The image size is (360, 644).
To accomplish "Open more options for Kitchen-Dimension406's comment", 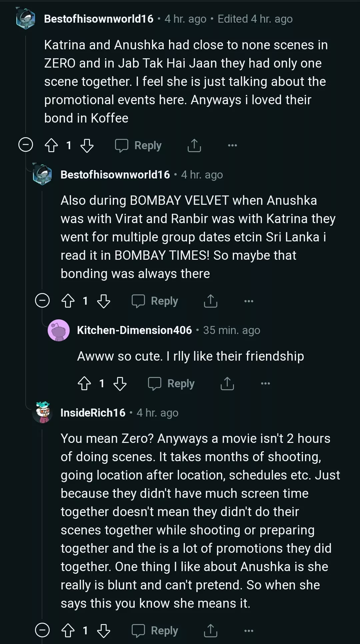I will point(265,384).
